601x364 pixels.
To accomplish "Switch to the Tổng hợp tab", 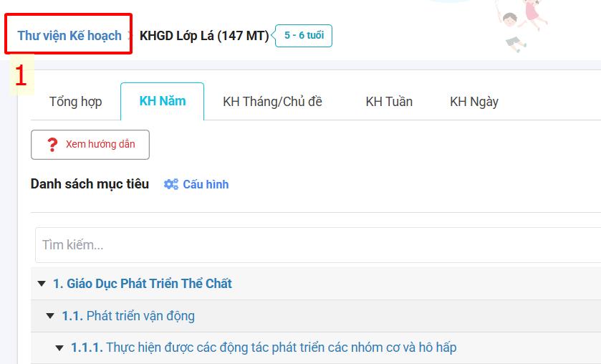I will [x=75, y=102].
